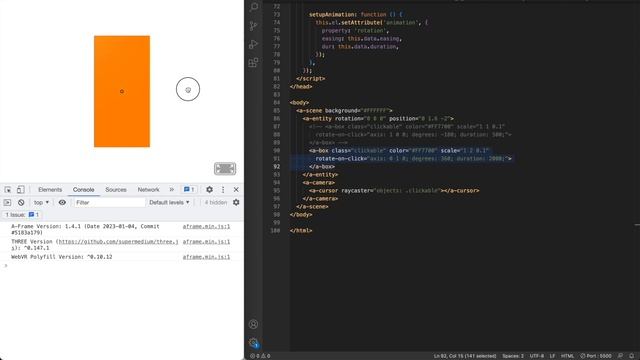This screenshot has height=360, width=640.
Task: Open the Source Control view
Action: (253, 26)
